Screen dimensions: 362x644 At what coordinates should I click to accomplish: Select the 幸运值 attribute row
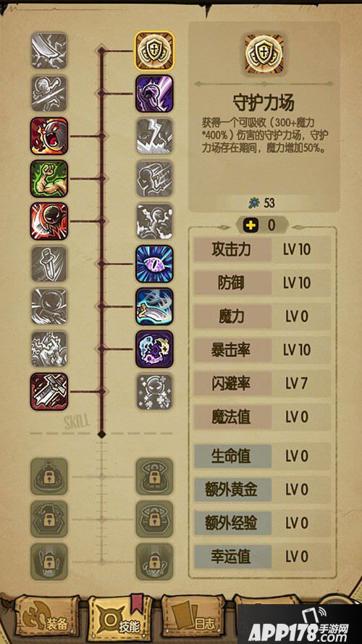(262, 556)
